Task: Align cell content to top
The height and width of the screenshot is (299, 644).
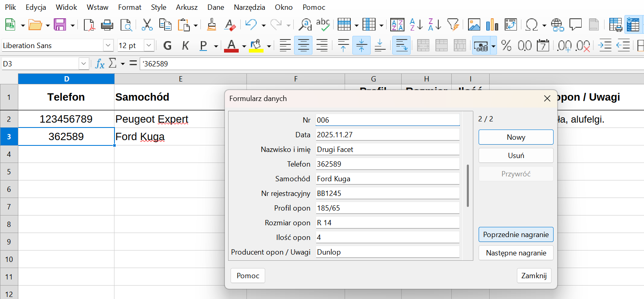Action: 343,46
